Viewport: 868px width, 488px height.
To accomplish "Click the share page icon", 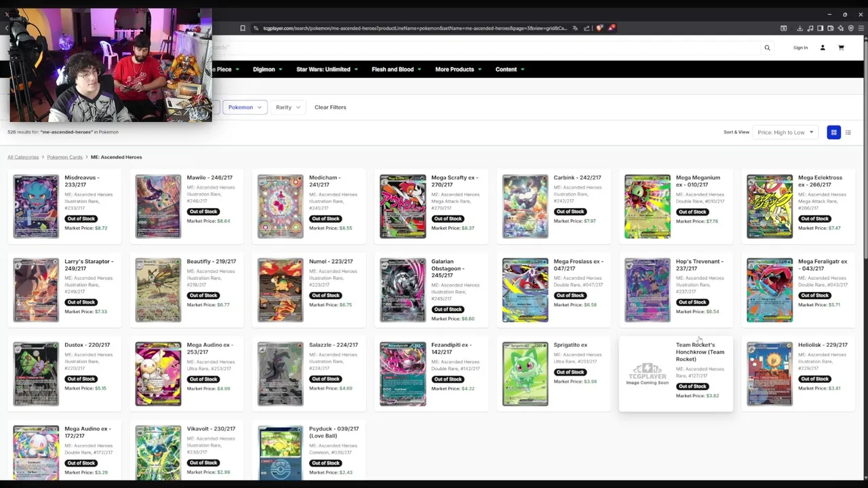I will 587,28.
